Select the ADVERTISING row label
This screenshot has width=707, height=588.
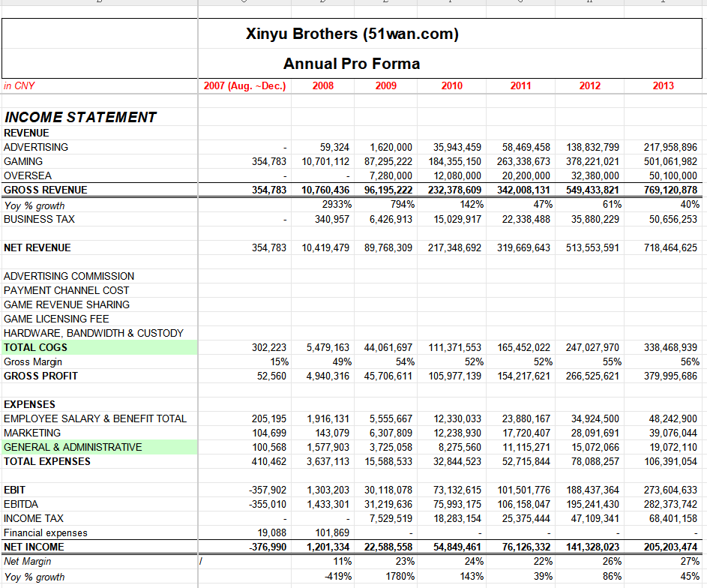(36, 148)
